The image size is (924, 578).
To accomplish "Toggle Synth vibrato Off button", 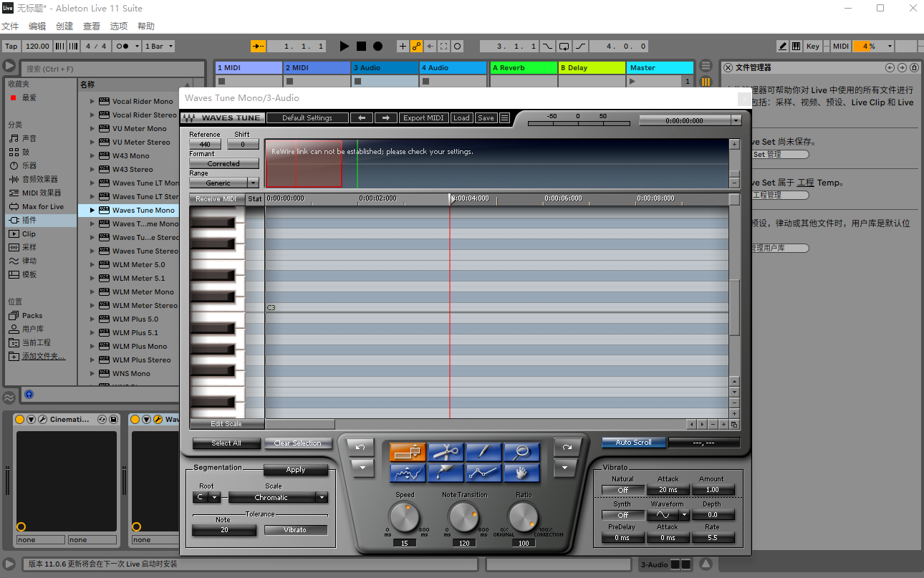I will point(622,515).
